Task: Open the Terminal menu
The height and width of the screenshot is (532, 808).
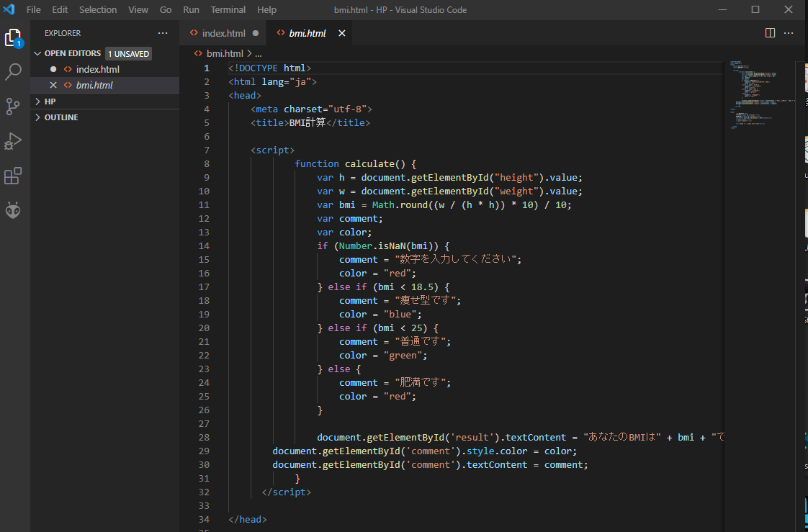Action: tap(228, 9)
